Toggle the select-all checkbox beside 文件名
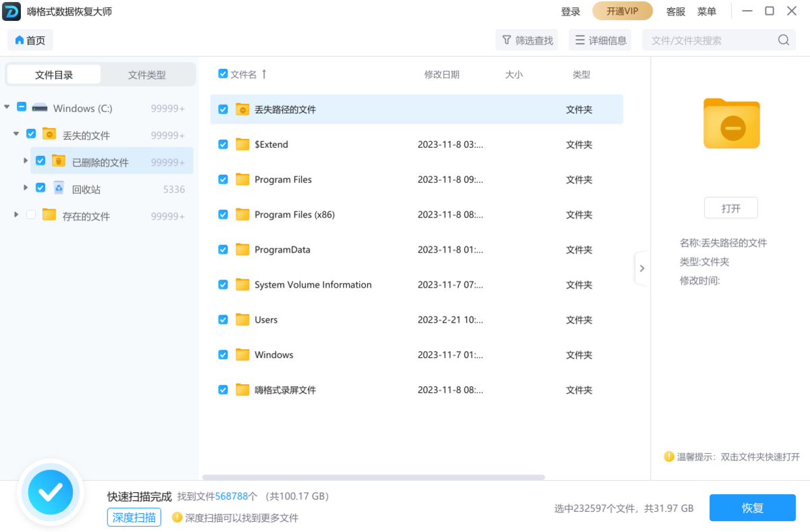 coord(223,74)
